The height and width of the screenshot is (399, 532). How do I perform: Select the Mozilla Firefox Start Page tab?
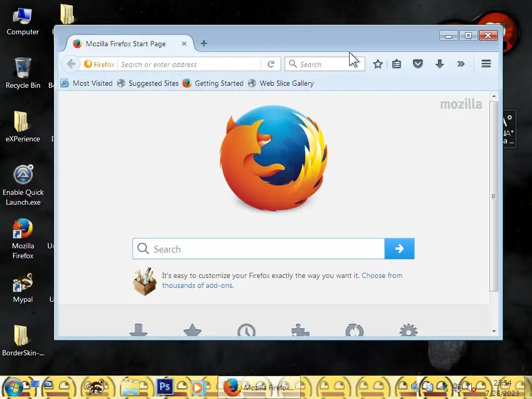click(x=129, y=44)
